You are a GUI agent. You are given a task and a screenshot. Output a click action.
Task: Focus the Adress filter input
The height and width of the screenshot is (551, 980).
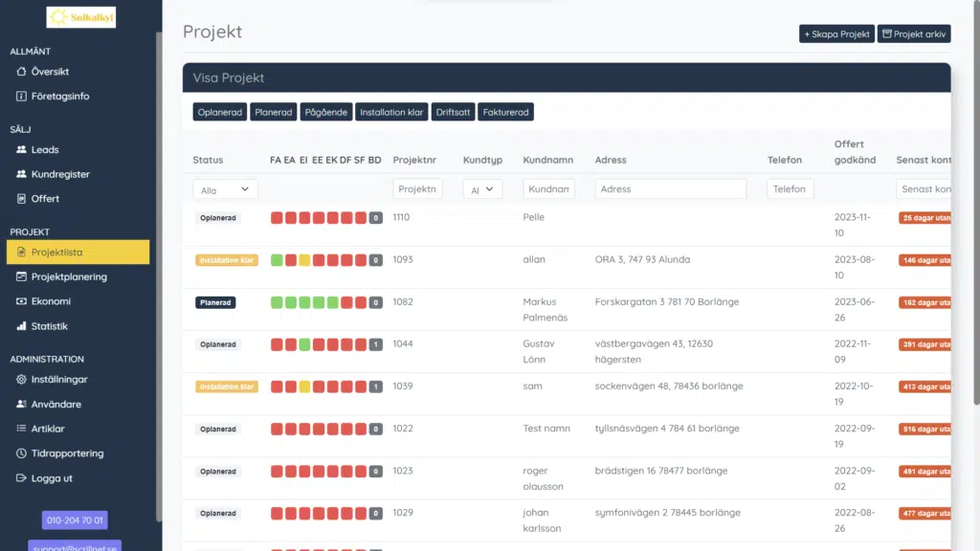[x=671, y=188]
